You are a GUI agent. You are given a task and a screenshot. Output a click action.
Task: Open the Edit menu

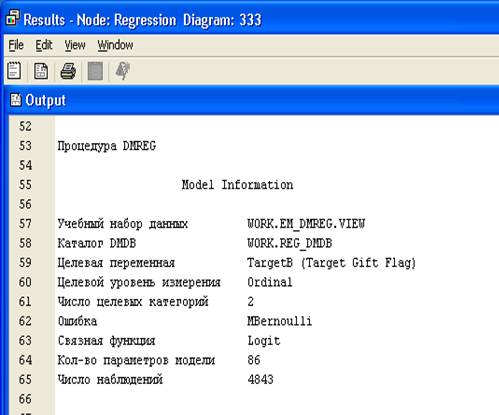click(44, 45)
